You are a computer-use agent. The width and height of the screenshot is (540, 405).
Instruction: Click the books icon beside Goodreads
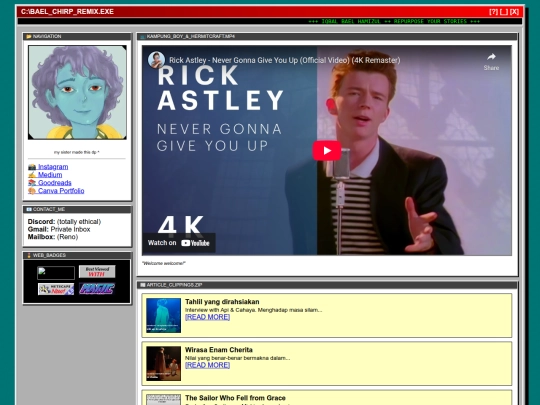point(32,183)
